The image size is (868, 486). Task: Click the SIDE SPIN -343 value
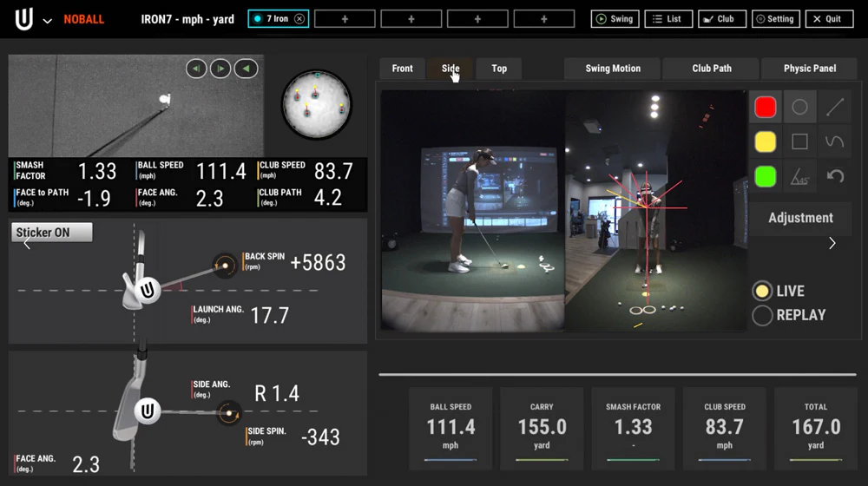pyautogui.click(x=320, y=437)
